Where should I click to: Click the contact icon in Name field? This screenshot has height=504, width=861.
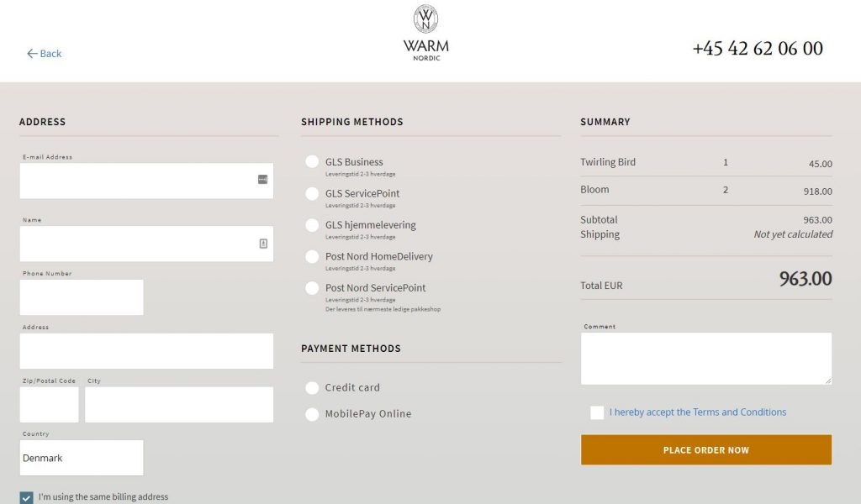point(263,244)
